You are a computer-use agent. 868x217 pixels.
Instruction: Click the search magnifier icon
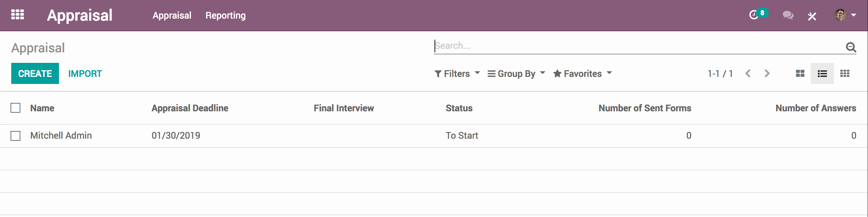pos(851,47)
